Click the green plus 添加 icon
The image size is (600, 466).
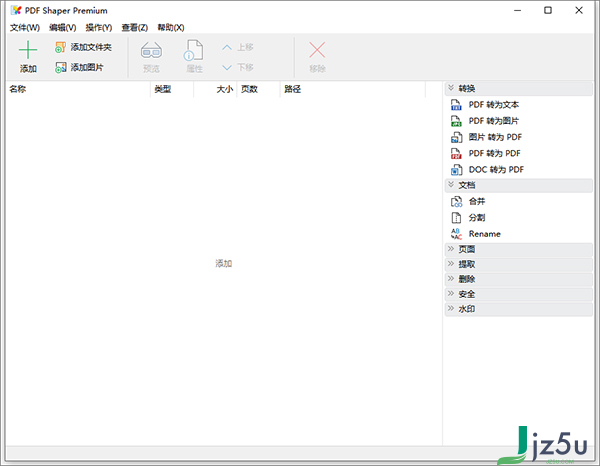[x=28, y=50]
